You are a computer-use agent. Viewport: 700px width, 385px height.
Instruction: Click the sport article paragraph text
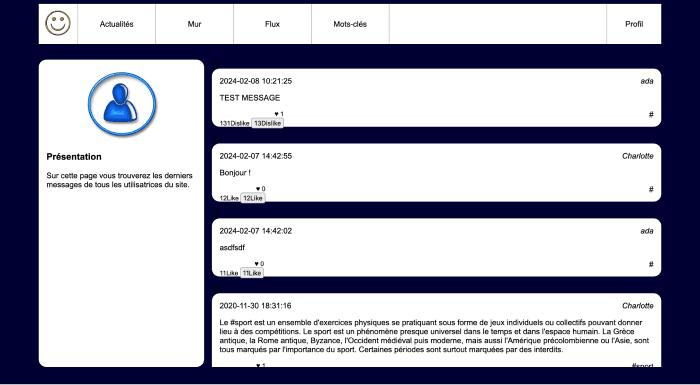click(434, 336)
